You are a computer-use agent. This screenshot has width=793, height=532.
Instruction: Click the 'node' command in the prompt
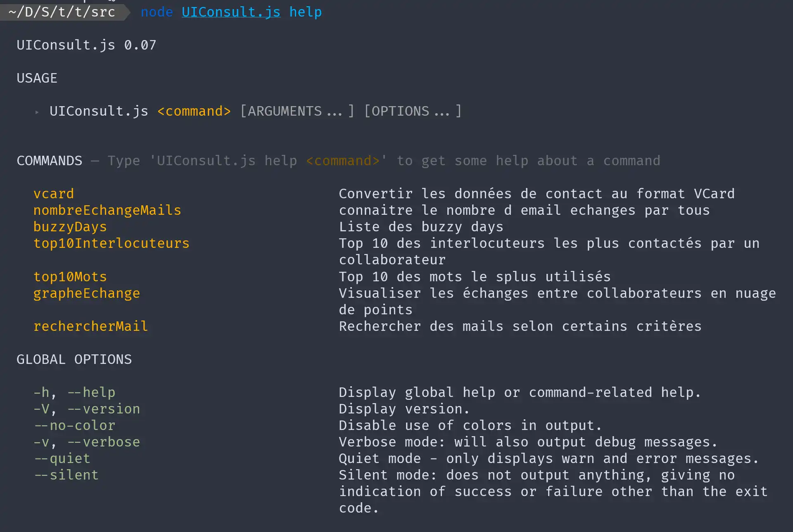click(157, 12)
